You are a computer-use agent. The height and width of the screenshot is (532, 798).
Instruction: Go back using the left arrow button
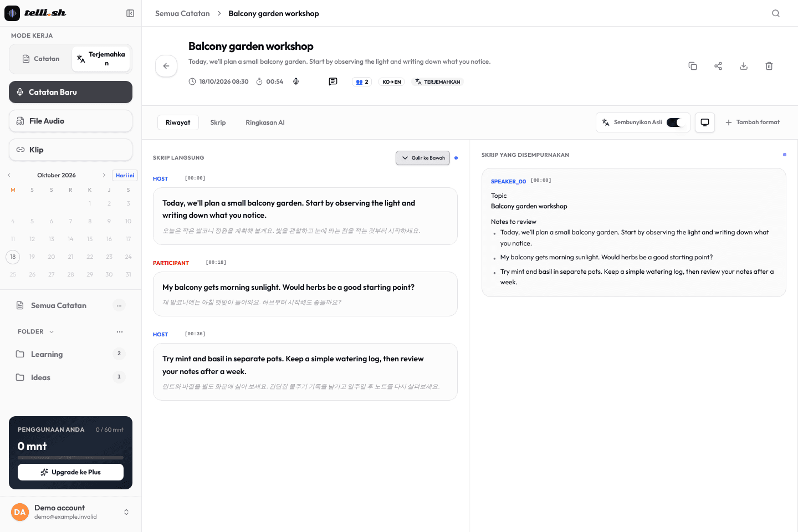166,66
